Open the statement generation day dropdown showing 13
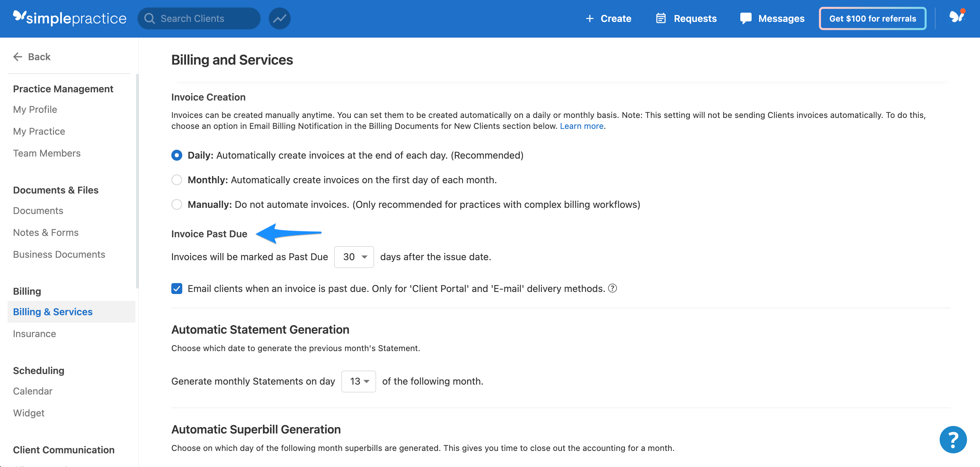The width and height of the screenshot is (980, 467). [x=358, y=381]
